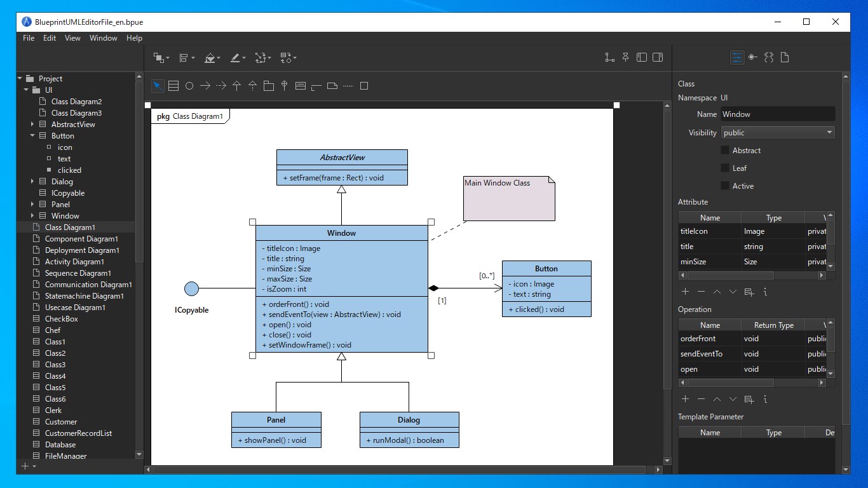Screen dimensions: 868x488
Task: Enable the Abstract checkbox
Action: click(x=724, y=150)
